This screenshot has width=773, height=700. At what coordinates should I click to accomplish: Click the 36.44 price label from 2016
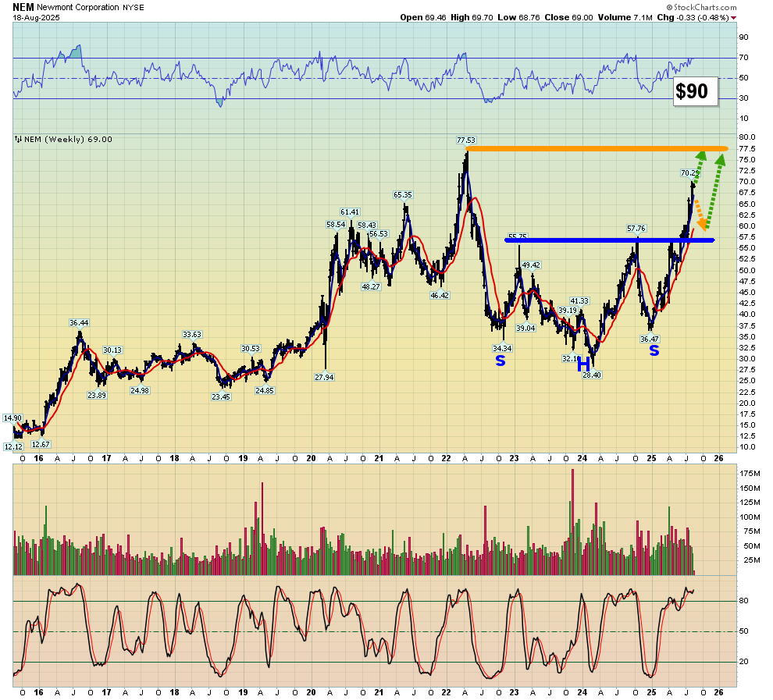(x=78, y=322)
